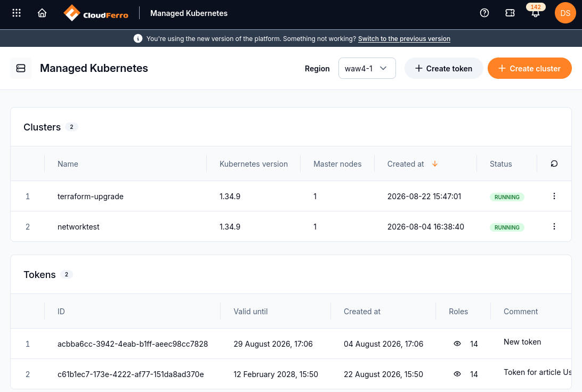Screen dimensions: 582x392
Task: Select token ID c61b1ec7-173e-4222-af77-151da8ad370e
Action: point(131,374)
